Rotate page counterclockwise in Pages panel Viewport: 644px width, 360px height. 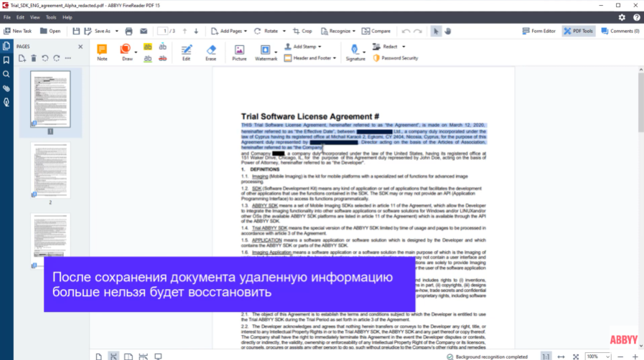click(x=45, y=58)
